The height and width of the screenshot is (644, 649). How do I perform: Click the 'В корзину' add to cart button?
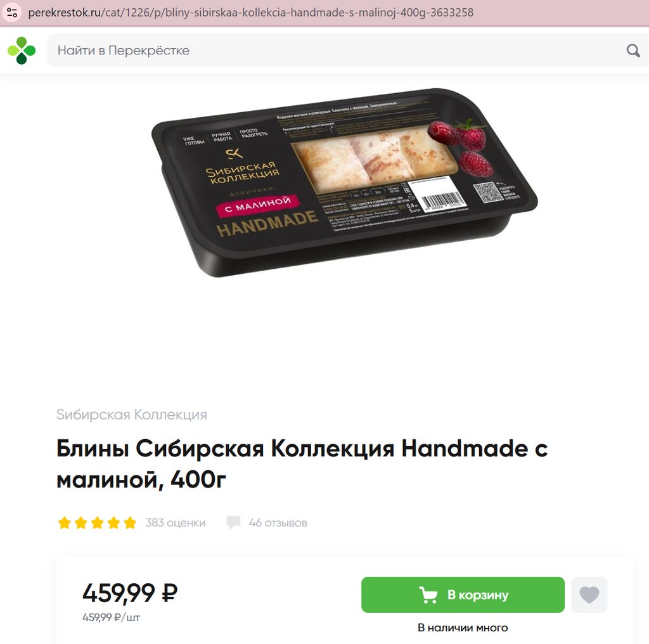click(463, 595)
